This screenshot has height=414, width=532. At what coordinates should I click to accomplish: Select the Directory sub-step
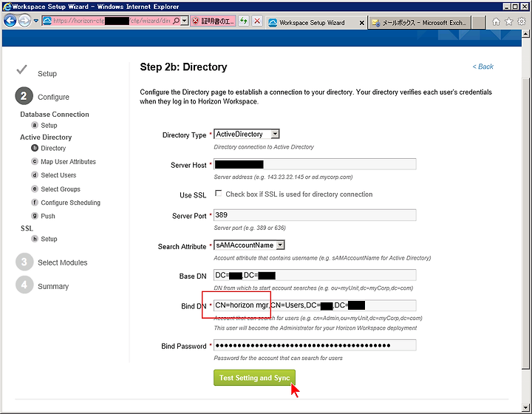53,149
